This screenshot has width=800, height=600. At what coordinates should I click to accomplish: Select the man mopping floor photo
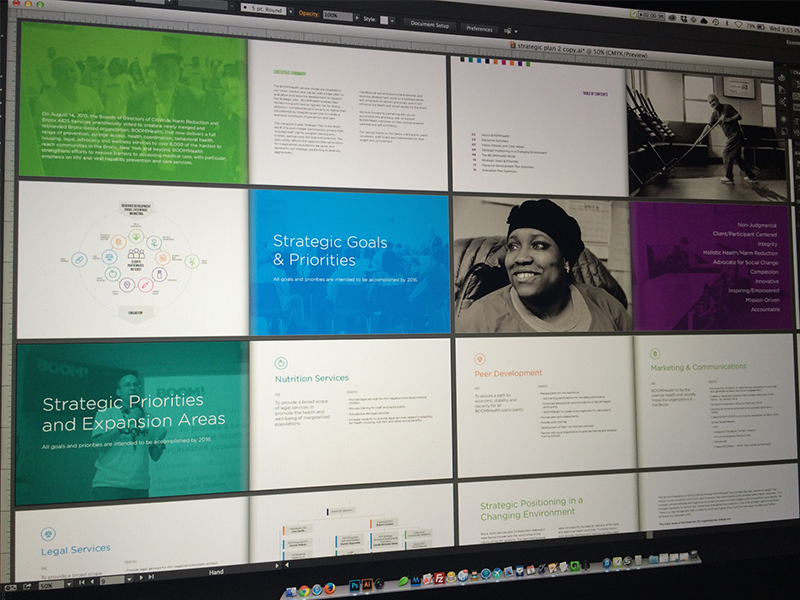706,134
